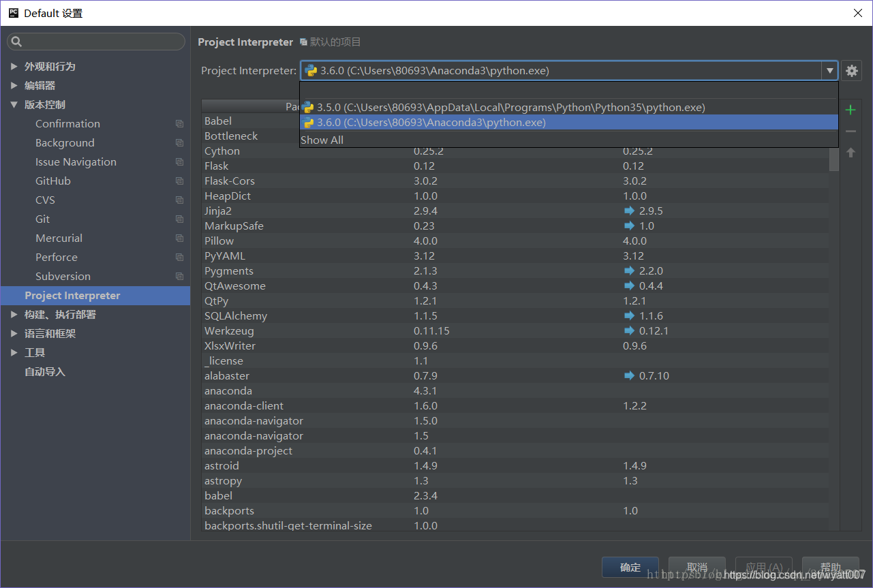The image size is (873, 588).
Task: Choose the 3.5.0 Python35 interpreter option
Action: point(569,108)
